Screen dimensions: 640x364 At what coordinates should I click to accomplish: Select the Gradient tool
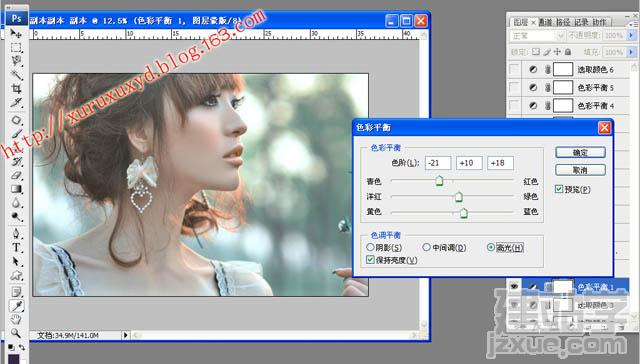click(x=16, y=189)
